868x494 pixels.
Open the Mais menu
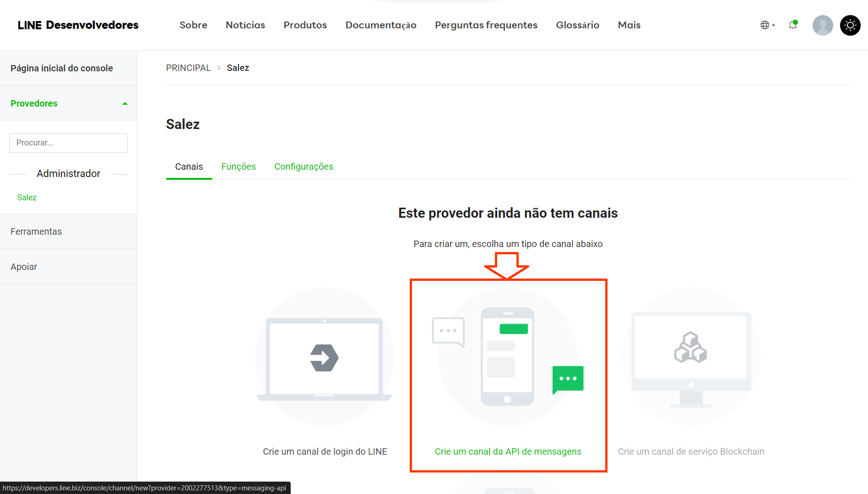[x=629, y=25]
